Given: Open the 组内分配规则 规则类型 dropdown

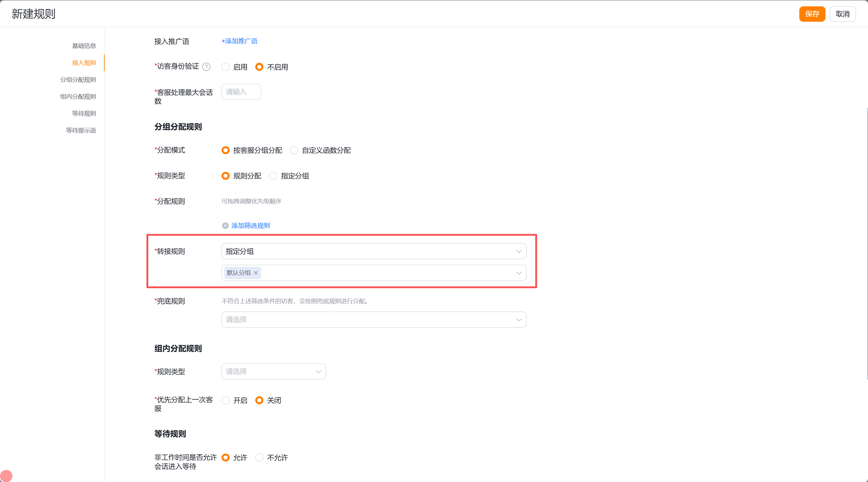Looking at the screenshot, I should 274,371.
